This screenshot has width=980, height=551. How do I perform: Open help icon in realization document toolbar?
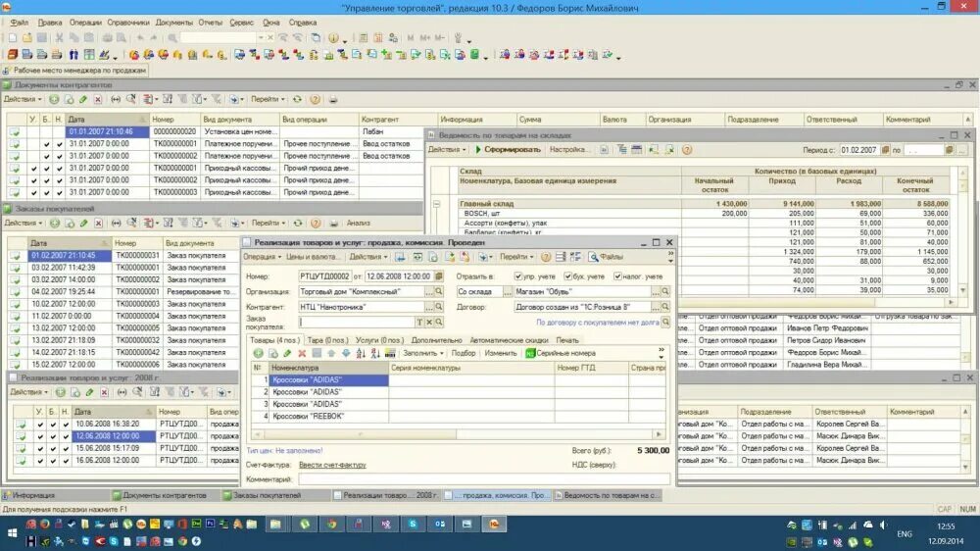546,257
